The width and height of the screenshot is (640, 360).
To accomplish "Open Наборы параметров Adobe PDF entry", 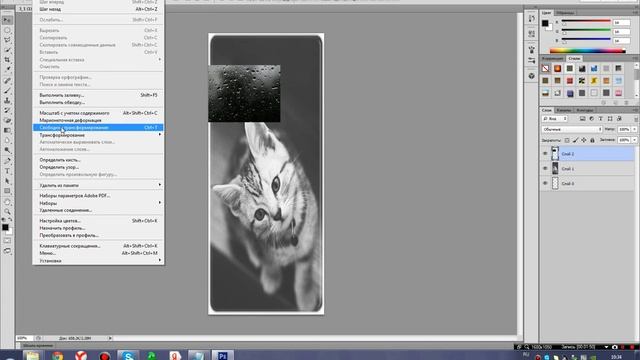I will coord(98,196).
